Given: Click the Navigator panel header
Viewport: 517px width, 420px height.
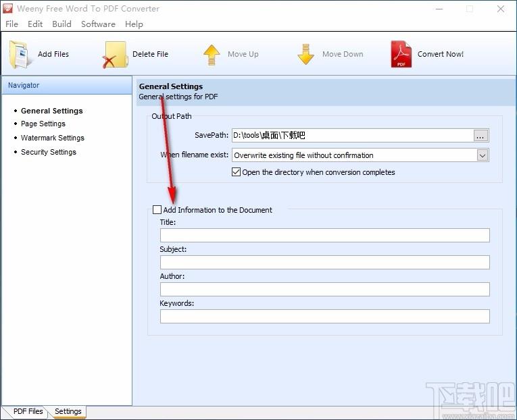Looking at the screenshot, I should (x=67, y=85).
